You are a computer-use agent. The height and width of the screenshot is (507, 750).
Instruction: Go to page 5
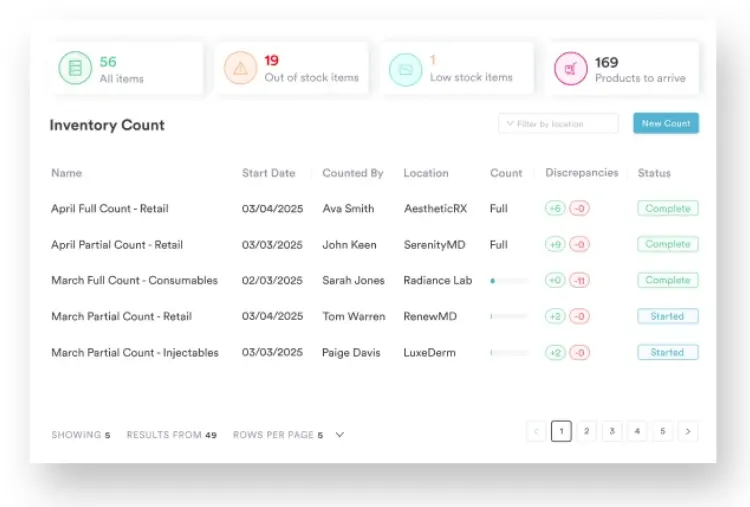[662, 431]
